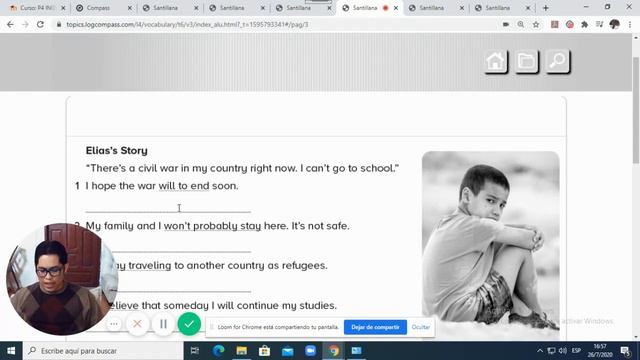
Task: Finish Loom recording with green check
Action: [189, 324]
